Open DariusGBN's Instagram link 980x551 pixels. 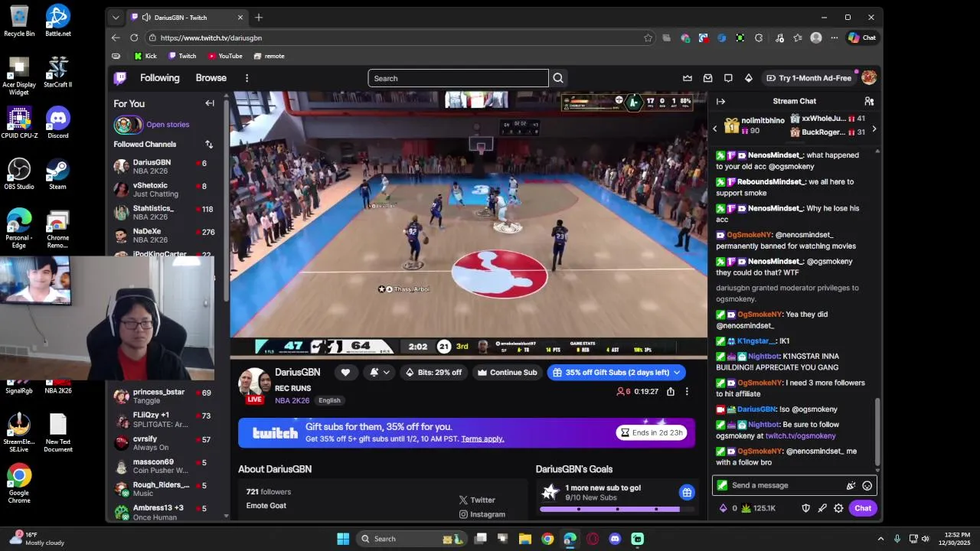[x=482, y=514]
